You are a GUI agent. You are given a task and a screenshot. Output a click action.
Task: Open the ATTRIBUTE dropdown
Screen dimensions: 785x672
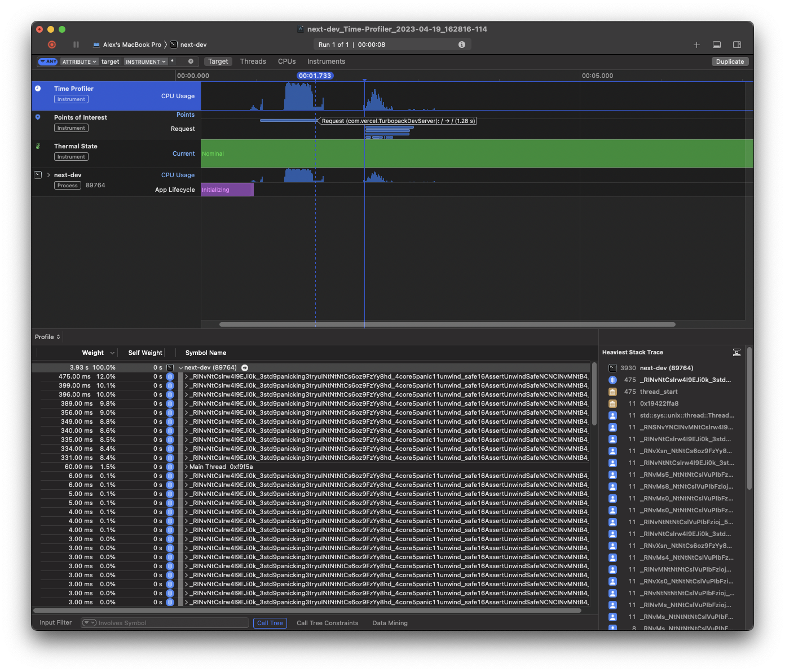click(80, 62)
